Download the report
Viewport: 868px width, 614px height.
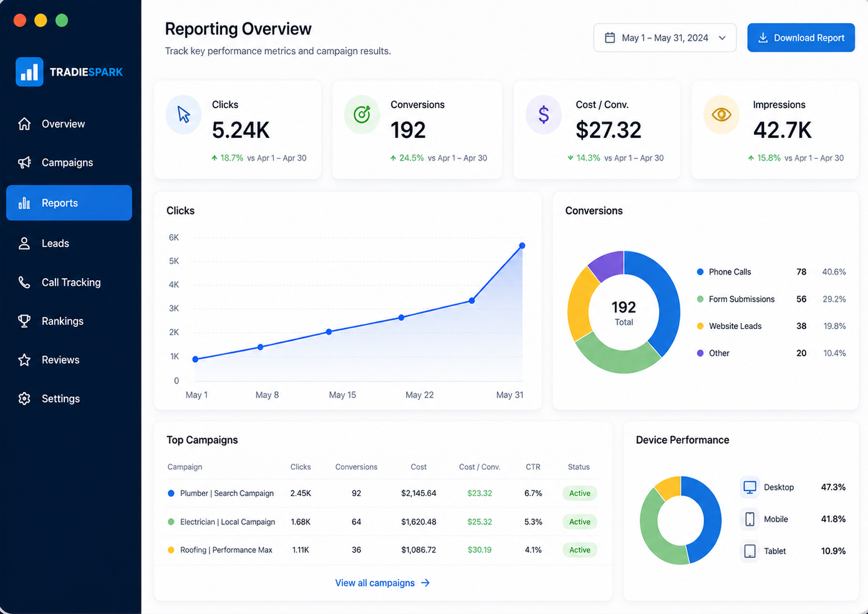click(801, 37)
